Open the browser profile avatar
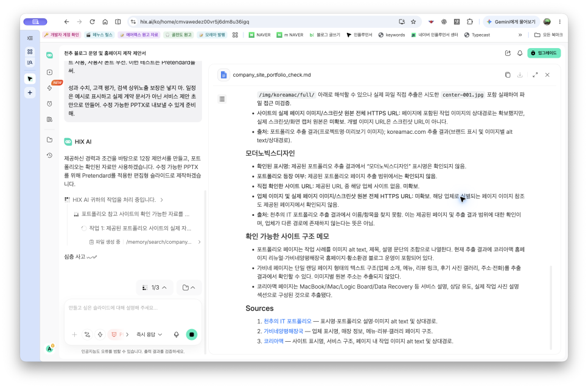This screenshot has height=388, width=588. (547, 22)
